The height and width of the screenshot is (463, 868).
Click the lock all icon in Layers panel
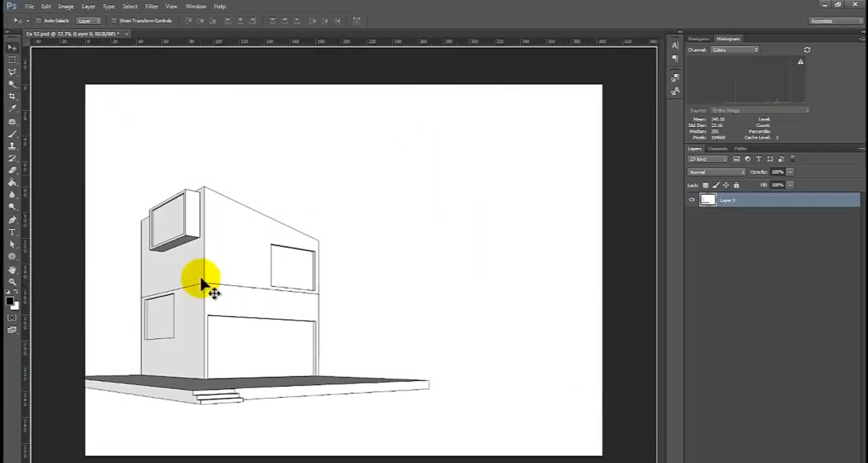(x=736, y=185)
